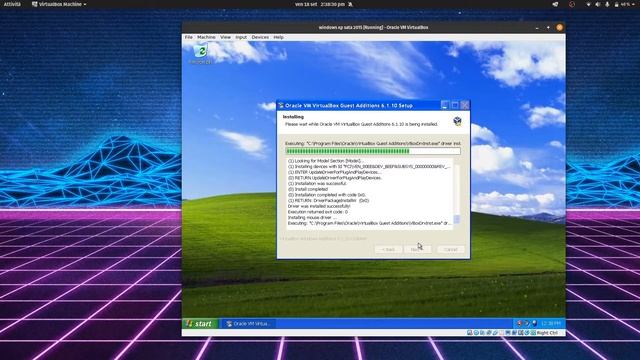Select the Oracle VM VirtualBox taskbar button in XP
The width and height of the screenshot is (640, 360).
pyautogui.click(x=249, y=324)
